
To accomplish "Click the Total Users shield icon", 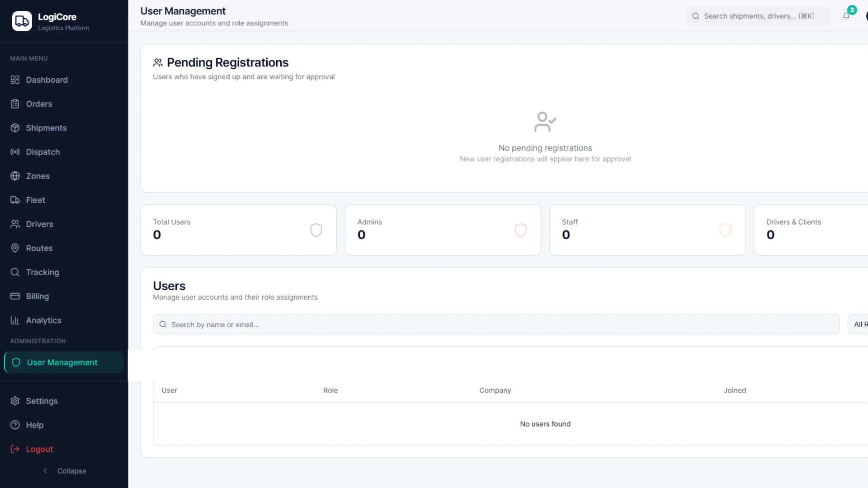I will [316, 230].
